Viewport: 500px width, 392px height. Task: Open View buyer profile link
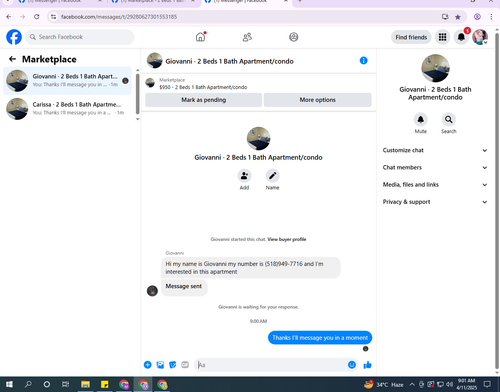[287, 239]
